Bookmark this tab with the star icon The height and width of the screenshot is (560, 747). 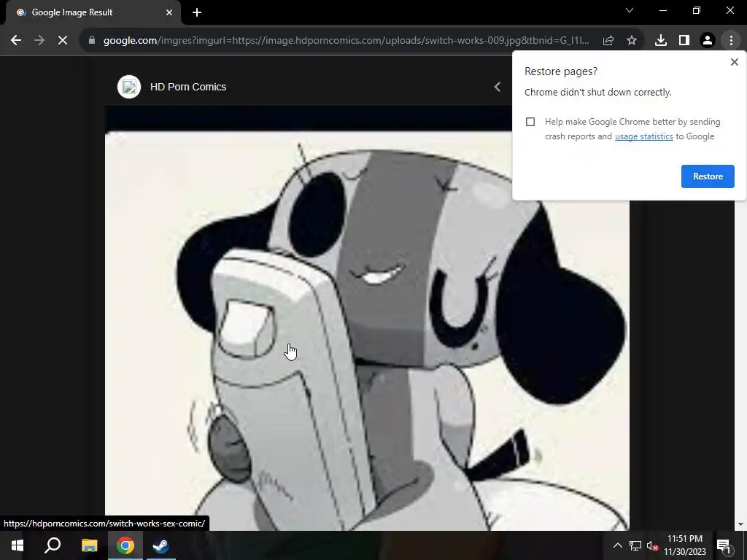tap(632, 41)
